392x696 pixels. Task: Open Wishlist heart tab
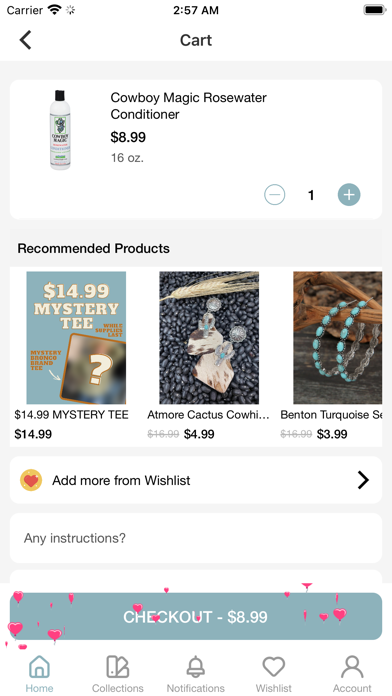click(273, 673)
